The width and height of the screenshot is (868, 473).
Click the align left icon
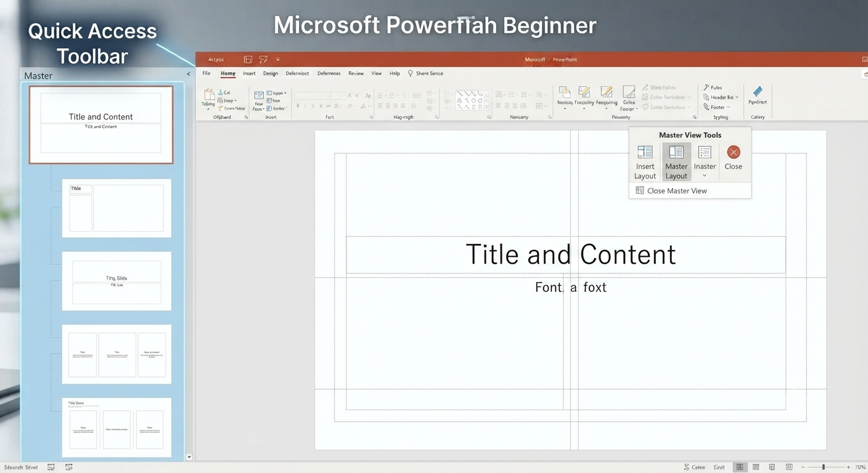click(x=380, y=106)
